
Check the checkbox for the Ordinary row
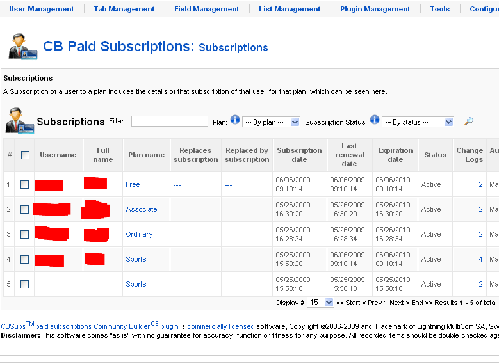point(24,234)
